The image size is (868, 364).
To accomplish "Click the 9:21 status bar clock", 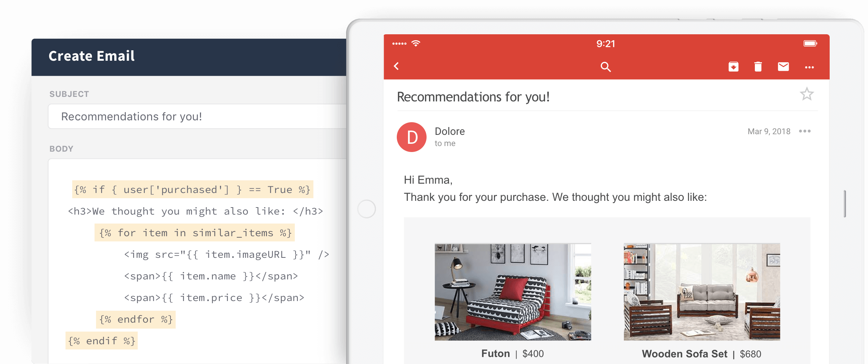I will 606,44.
